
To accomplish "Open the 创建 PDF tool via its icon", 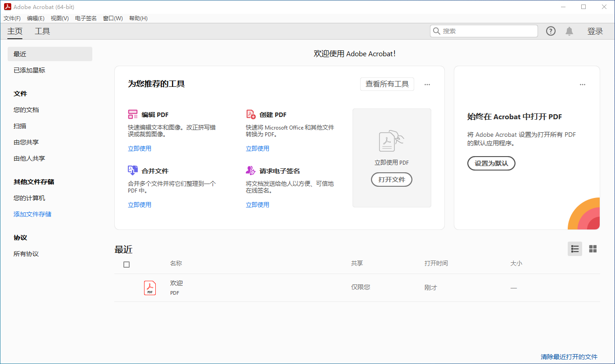I will (250, 114).
